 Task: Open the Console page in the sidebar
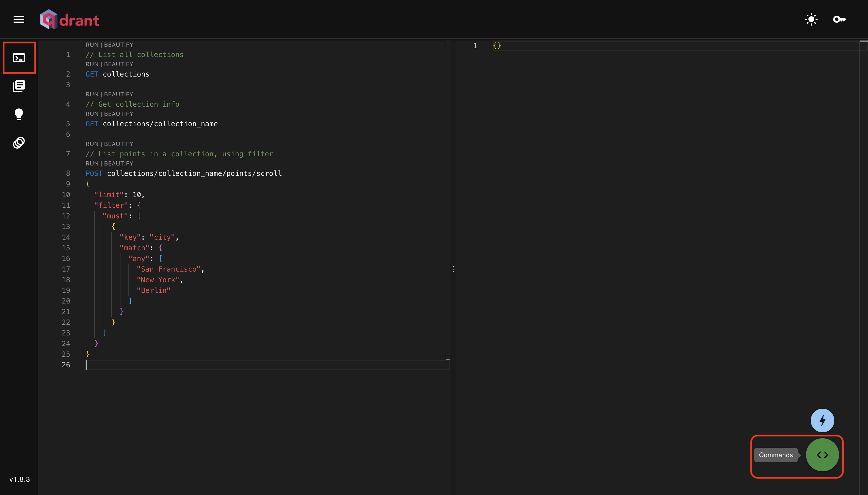pyautogui.click(x=19, y=58)
